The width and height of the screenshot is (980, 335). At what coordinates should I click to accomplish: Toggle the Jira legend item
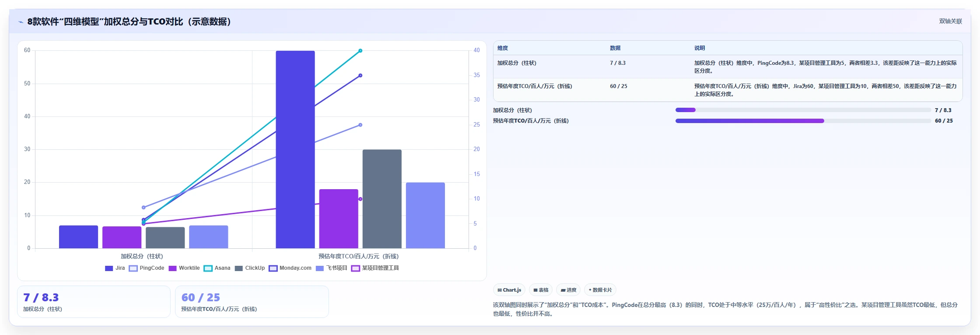pos(115,268)
